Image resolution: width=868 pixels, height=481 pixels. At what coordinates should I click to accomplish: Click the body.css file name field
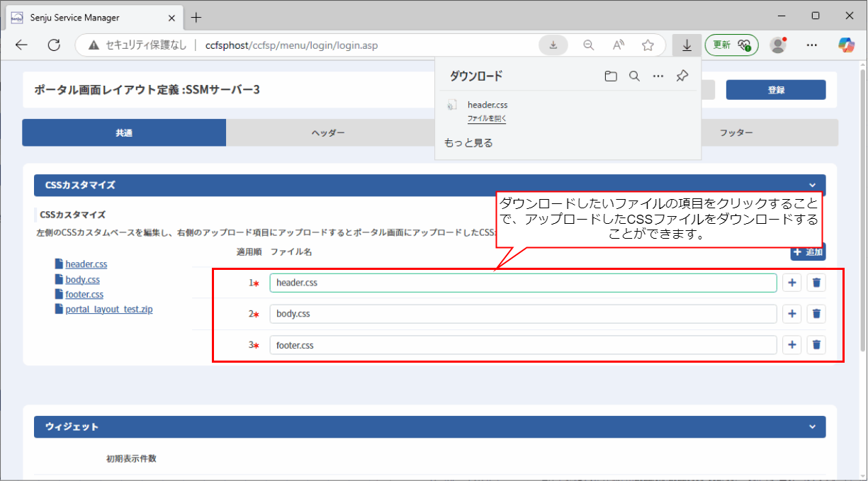tap(523, 314)
